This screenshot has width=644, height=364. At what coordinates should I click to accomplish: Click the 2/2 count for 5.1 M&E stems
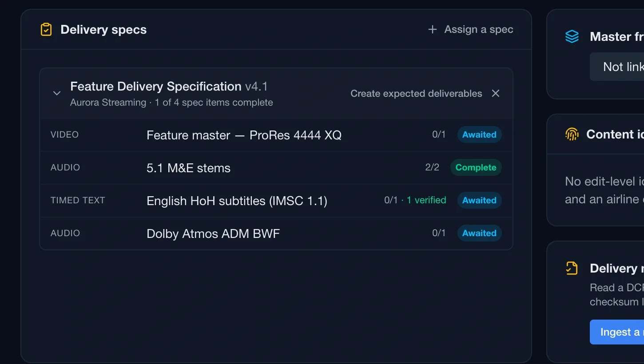click(x=432, y=167)
